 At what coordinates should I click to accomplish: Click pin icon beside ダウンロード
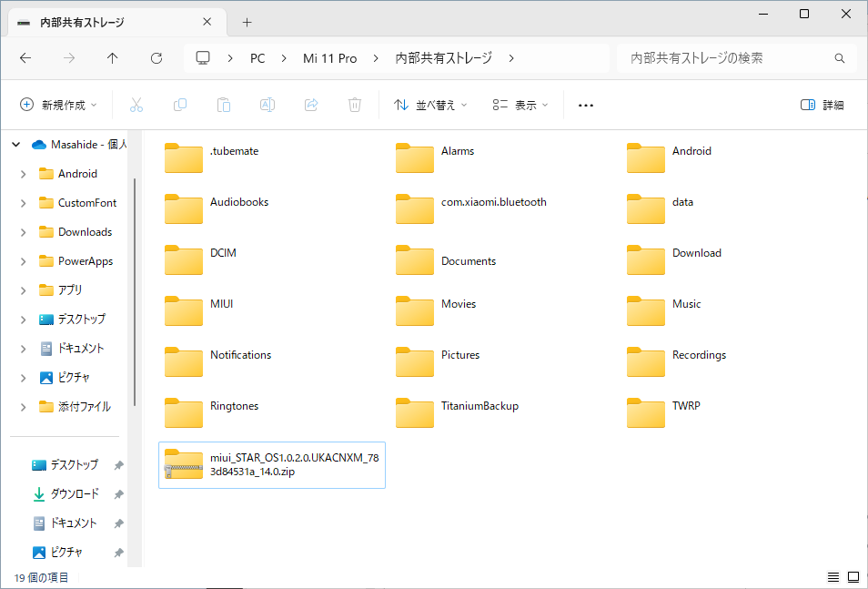tap(118, 494)
